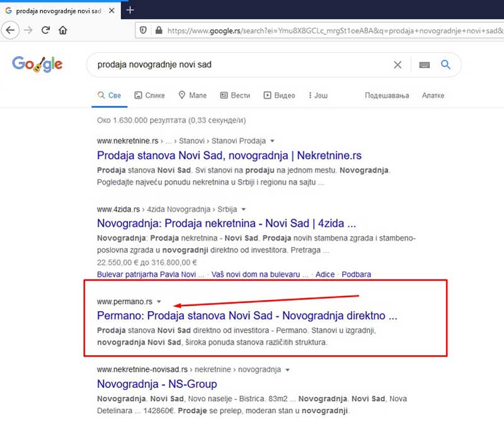Image resolution: width=504 pixels, height=422 pixels.
Task: Switch to the 'Мапе' maps tab
Action: pyautogui.click(x=193, y=96)
